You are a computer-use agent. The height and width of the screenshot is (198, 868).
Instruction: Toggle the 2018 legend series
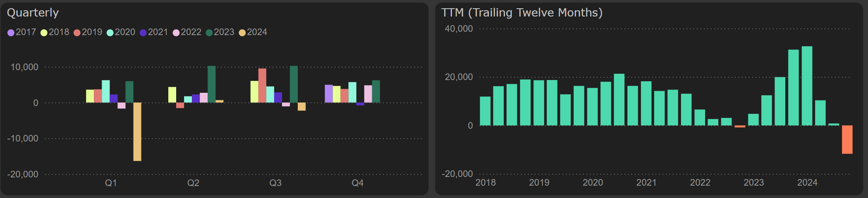[x=55, y=32]
